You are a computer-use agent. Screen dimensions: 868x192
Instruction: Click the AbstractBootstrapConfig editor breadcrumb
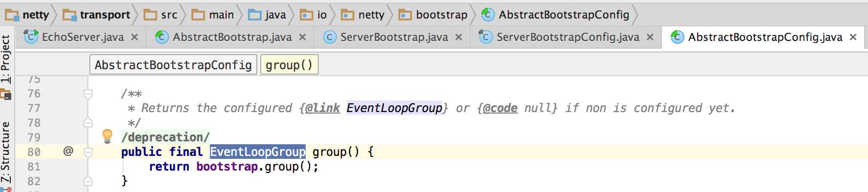173,65
